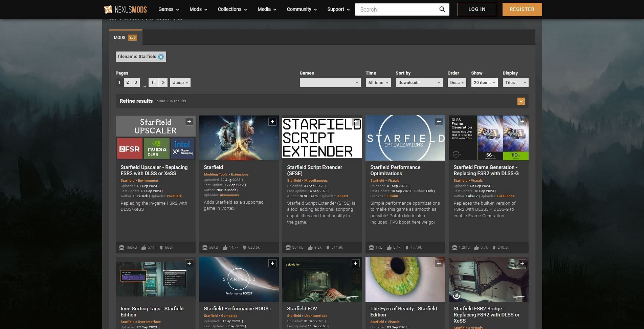
Task: Click plus icon on The Eyes of Beauty card
Action: [439, 263]
